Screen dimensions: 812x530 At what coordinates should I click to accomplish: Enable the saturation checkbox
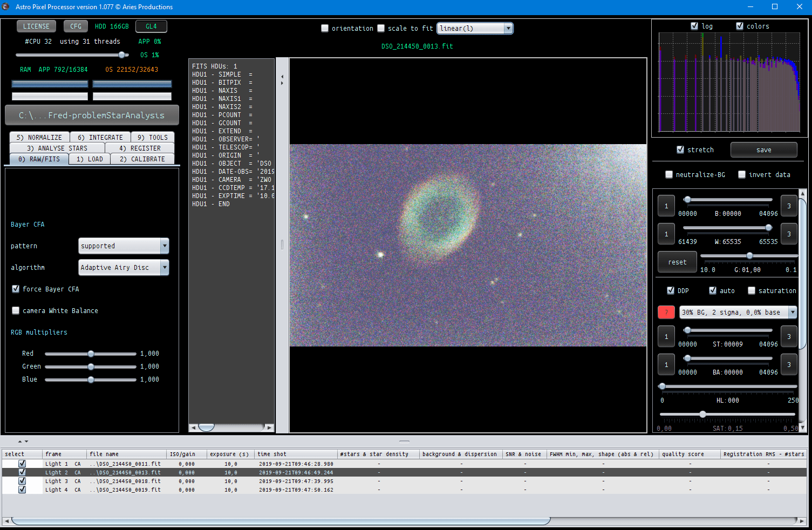[752, 290]
